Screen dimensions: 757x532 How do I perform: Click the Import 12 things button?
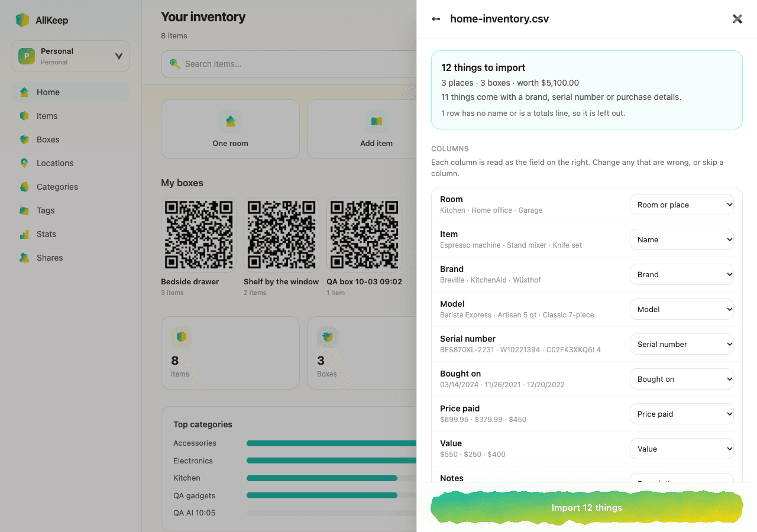[x=587, y=508]
